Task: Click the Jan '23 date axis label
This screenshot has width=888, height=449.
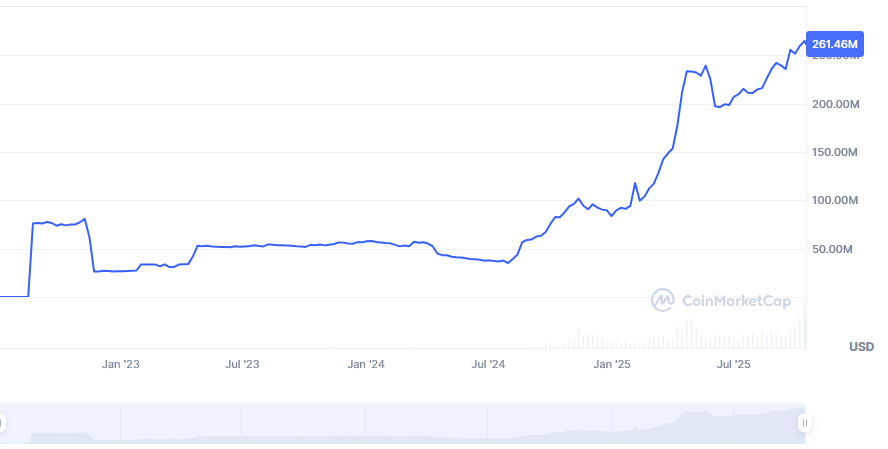Action: tap(121, 365)
